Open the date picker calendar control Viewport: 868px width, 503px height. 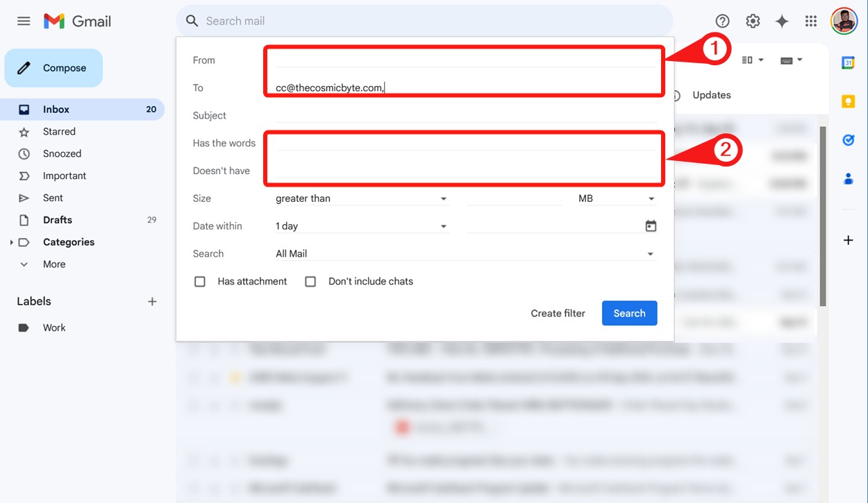click(x=650, y=225)
